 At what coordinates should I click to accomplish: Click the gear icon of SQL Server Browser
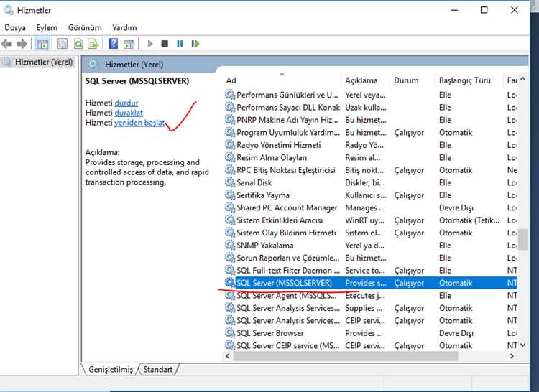click(230, 332)
